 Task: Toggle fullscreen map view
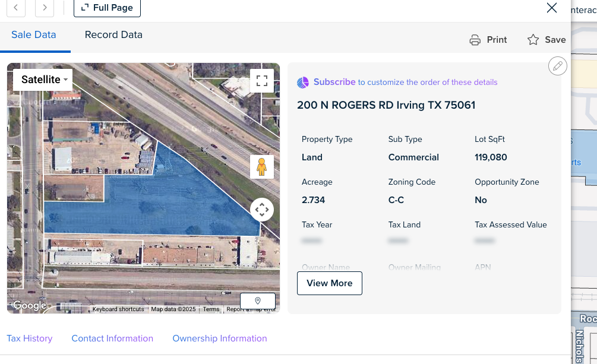pos(262,81)
